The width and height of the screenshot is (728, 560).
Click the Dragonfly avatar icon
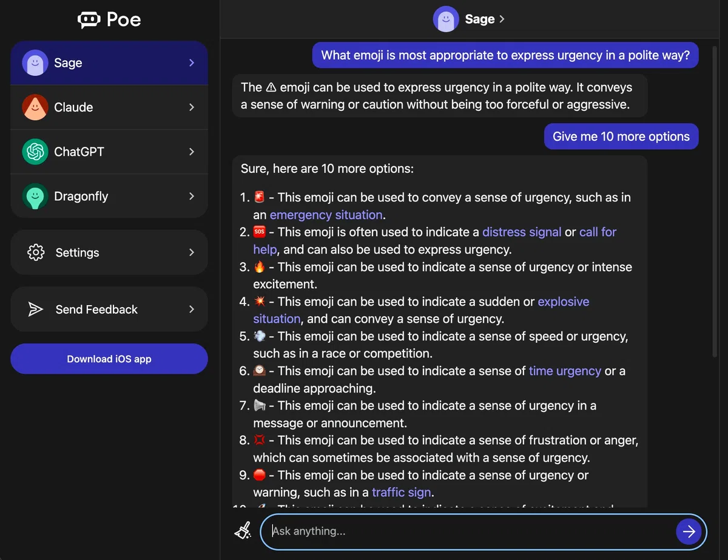tap(35, 196)
